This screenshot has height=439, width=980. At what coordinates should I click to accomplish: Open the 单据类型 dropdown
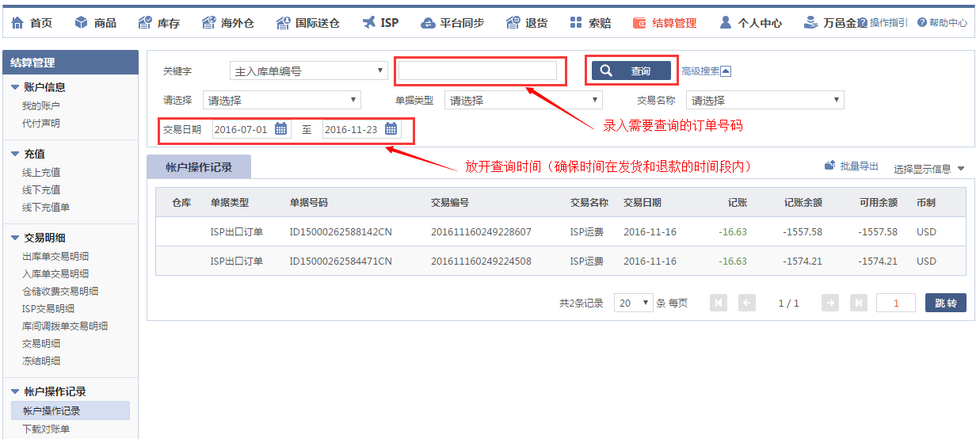pos(523,101)
